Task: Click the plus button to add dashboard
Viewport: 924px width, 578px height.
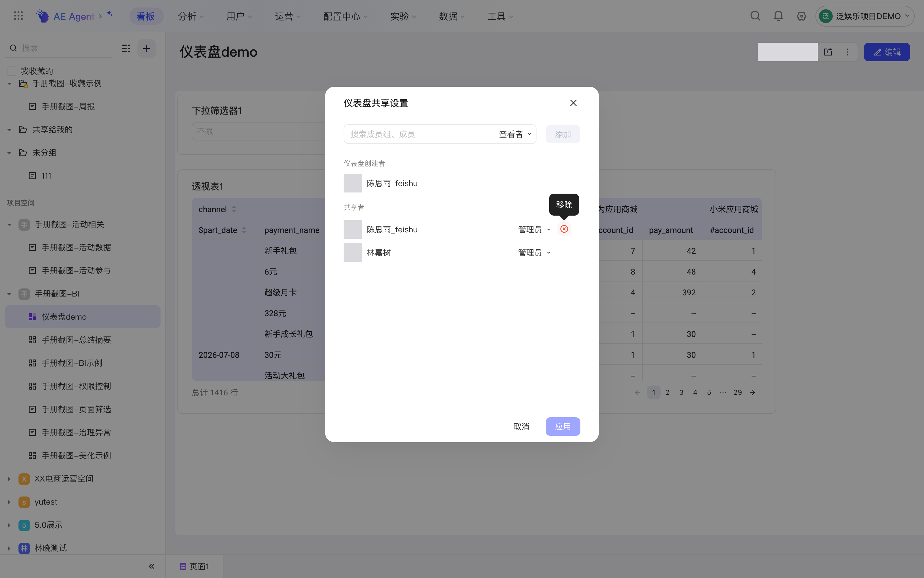Action: click(x=147, y=49)
